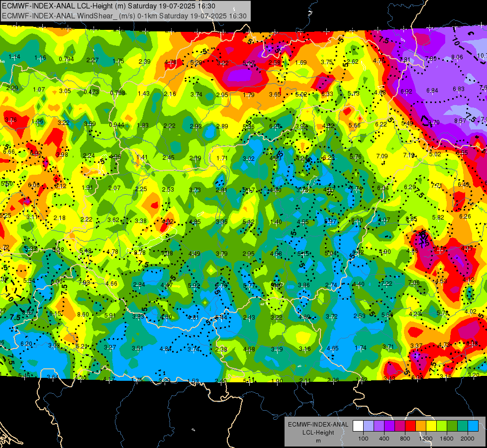Click grid point value 1.71

click(x=222, y=158)
